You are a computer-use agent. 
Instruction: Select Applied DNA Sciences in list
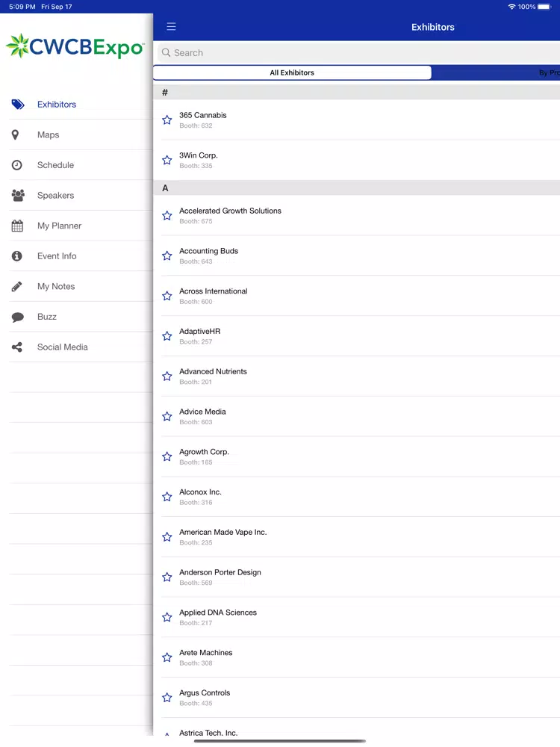(x=357, y=618)
